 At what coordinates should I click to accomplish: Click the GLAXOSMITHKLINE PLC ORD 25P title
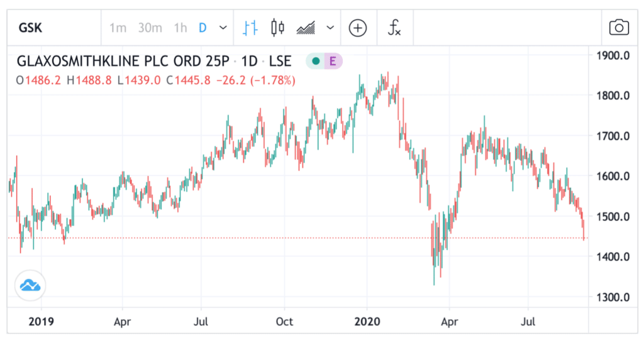pyautogui.click(x=123, y=61)
